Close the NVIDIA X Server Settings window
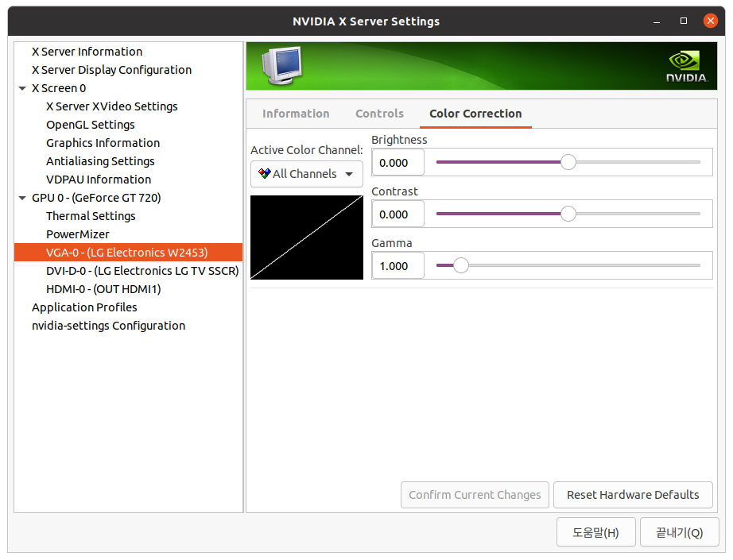733x560 pixels. pos(710,21)
